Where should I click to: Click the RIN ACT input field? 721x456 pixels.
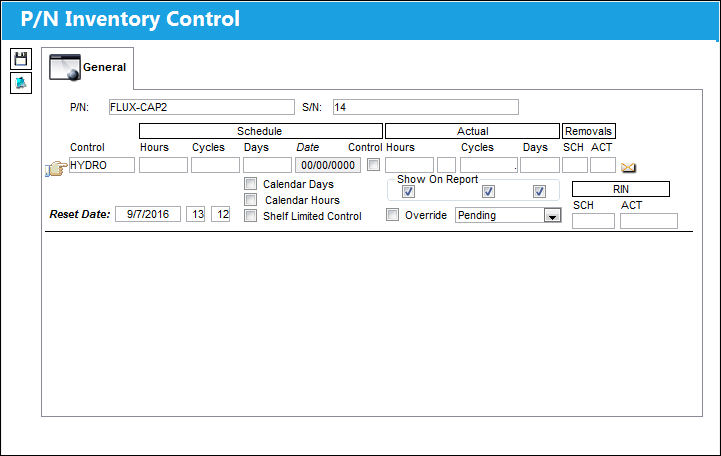coord(649,221)
